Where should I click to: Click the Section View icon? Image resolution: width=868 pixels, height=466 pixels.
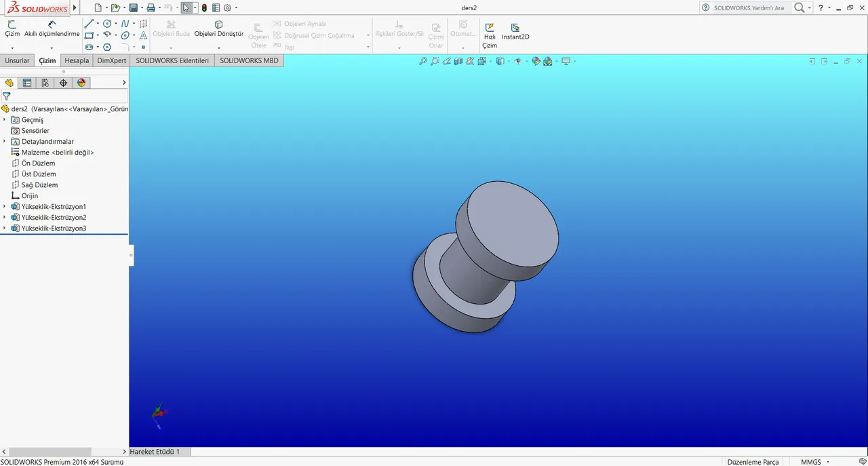tap(458, 61)
